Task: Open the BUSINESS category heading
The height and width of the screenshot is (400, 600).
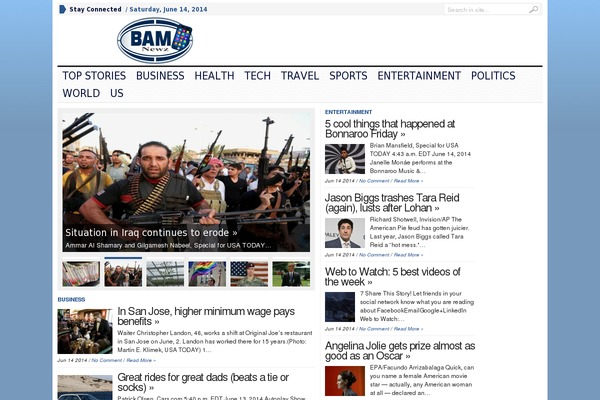Action: [71, 299]
